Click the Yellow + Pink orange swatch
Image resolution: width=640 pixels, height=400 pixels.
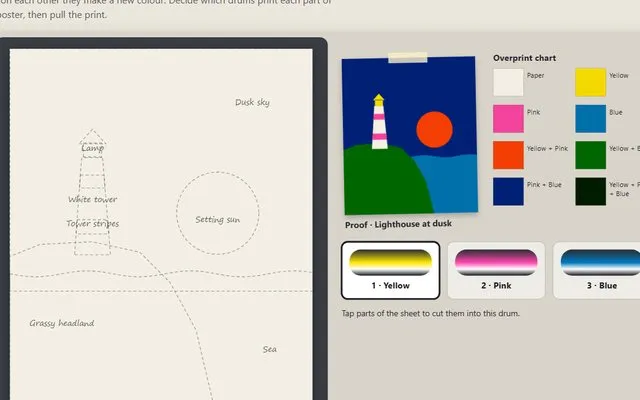(x=508, y=155)
